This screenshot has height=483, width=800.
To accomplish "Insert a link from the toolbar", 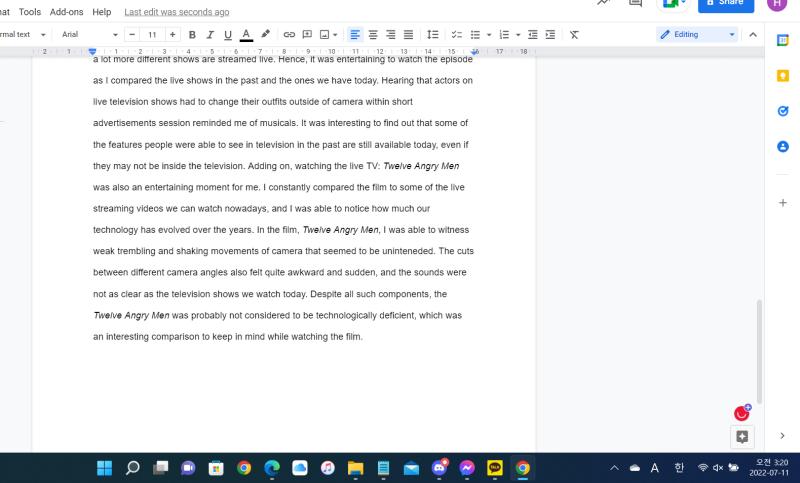I will [289, 35].
